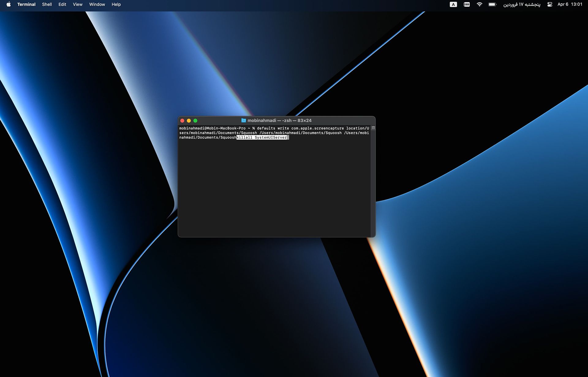Click the memory monitor icon in the menu bar
The image size is (588, 377).
tap(467, 4)
